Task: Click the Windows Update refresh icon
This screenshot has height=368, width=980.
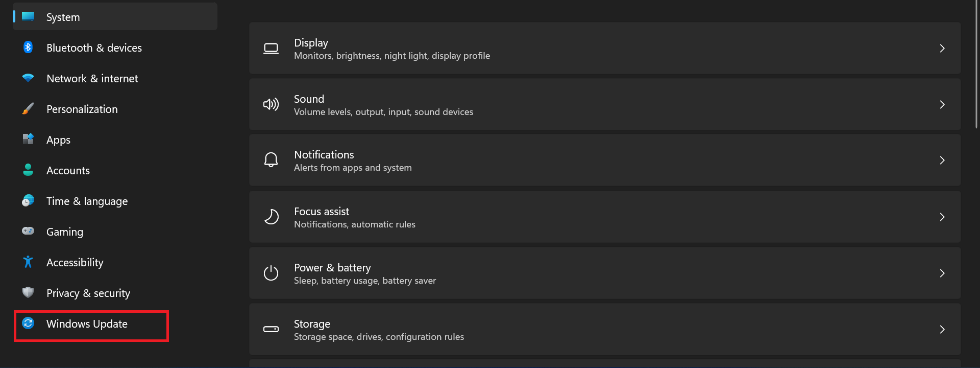Action: (x=28, y=323)
